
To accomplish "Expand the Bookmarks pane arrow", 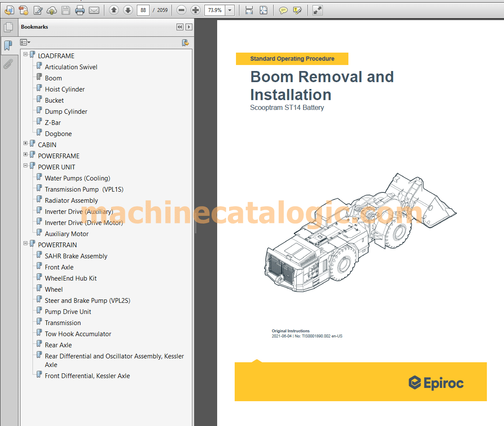I will tap(189, 27).
